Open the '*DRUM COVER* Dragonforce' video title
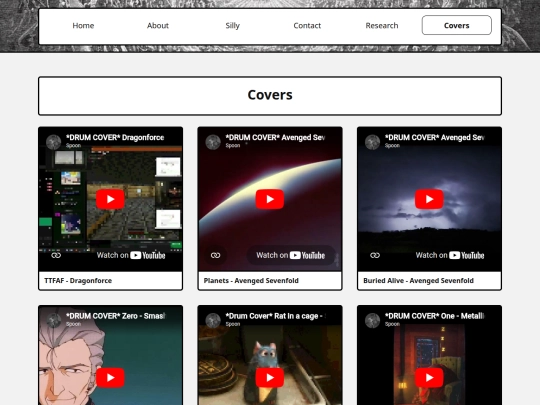This screenshot has width=540, height=405. 115,137
